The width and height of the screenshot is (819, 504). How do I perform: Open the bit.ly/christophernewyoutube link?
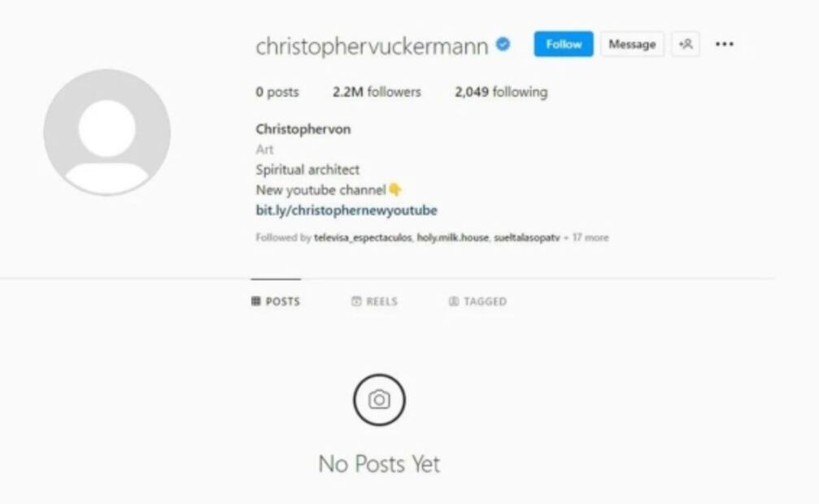pos(346,211)
